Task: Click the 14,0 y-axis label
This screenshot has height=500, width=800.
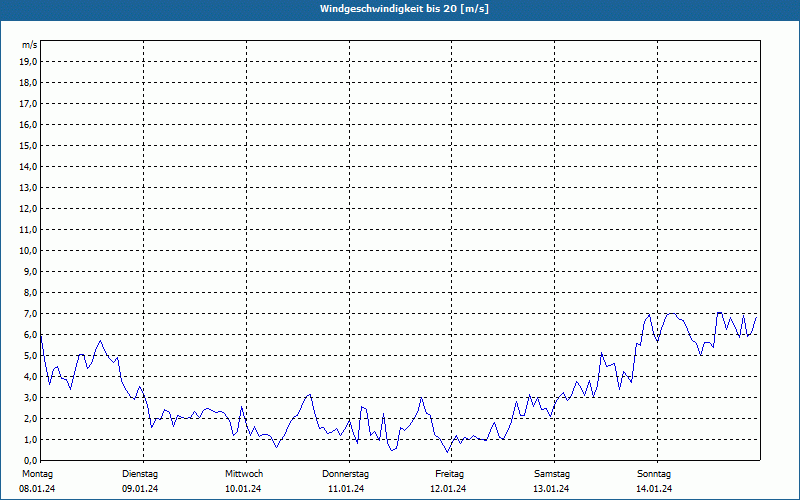Action: tap(28, 167)
